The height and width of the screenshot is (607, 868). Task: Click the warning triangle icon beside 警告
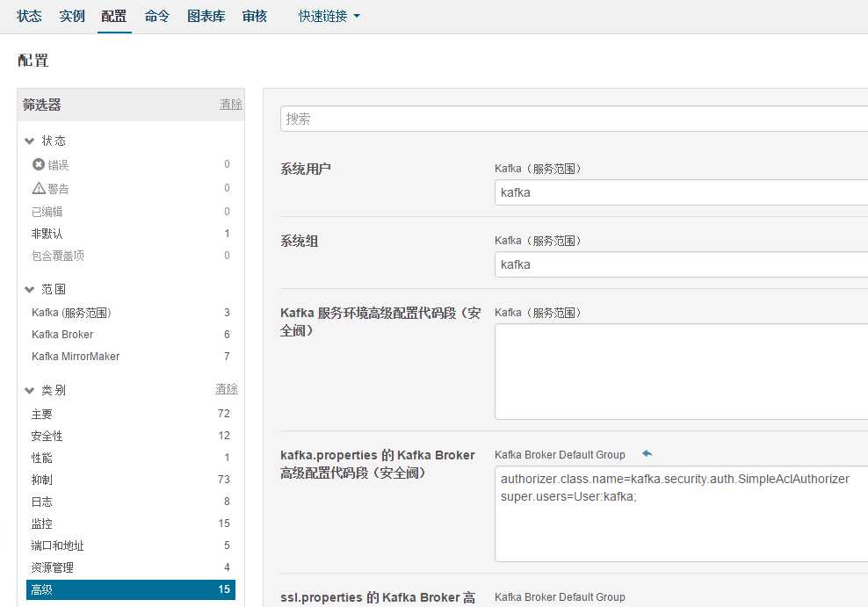coord(39,188)
